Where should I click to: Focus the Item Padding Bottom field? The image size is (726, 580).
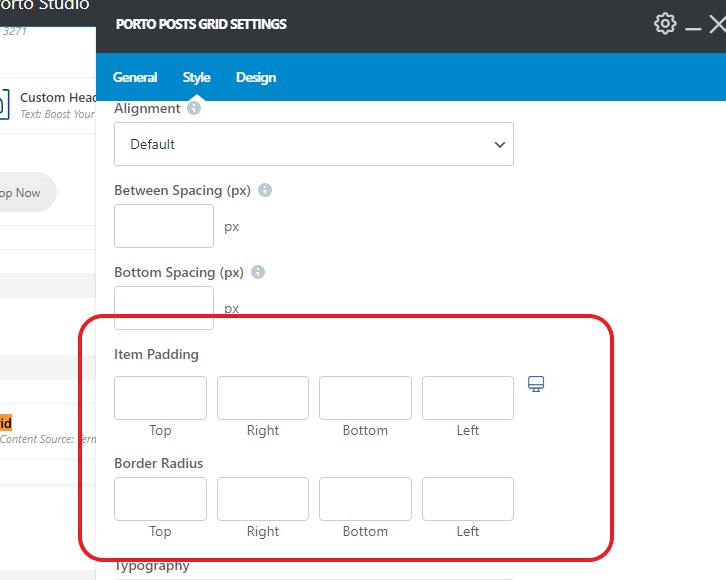365,398
